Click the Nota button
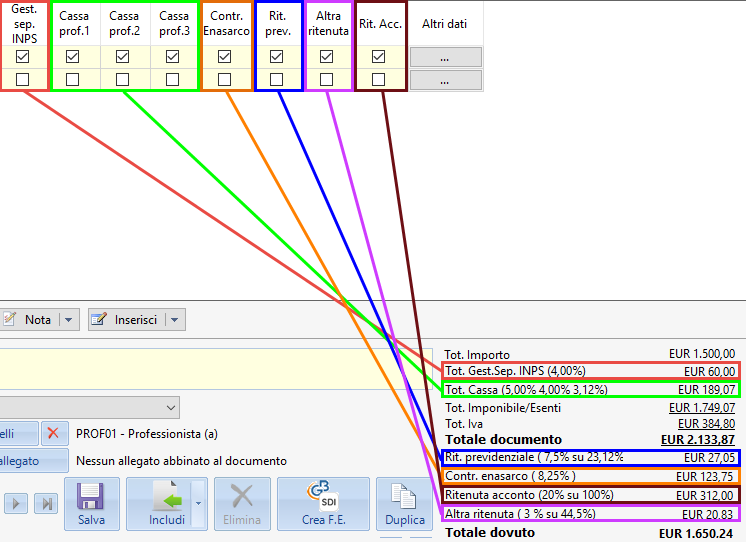The image size is (746, 542). click(x=30, y=319)
